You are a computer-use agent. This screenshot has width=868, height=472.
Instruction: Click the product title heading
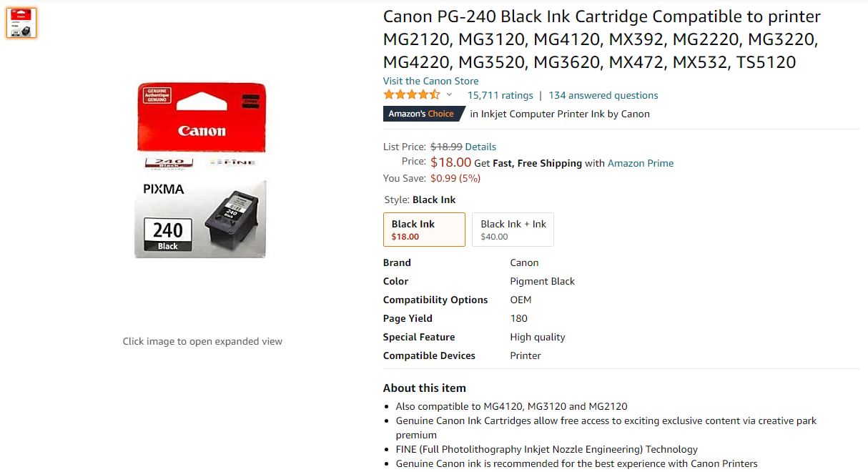(601, 39)
